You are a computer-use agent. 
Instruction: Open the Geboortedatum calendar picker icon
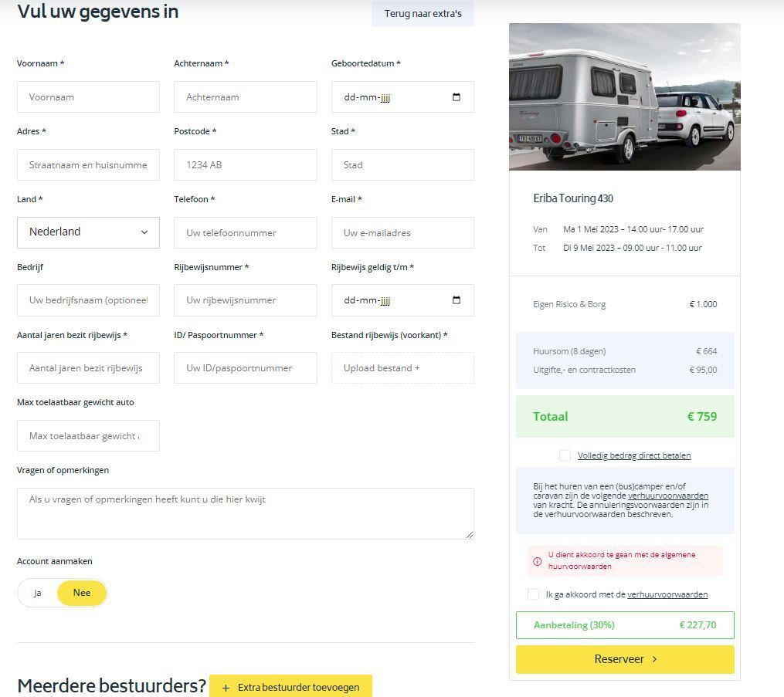tap(456, 97)
